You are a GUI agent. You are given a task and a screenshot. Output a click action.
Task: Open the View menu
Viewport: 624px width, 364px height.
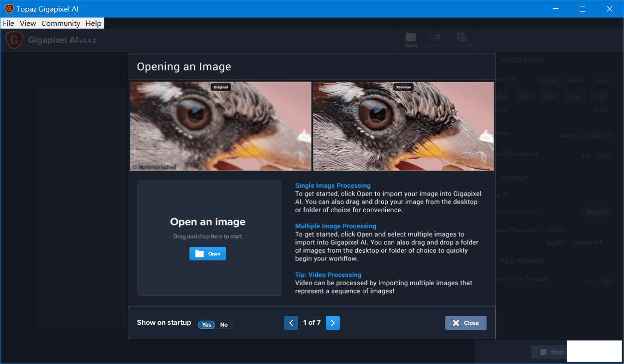click(28, 23)
